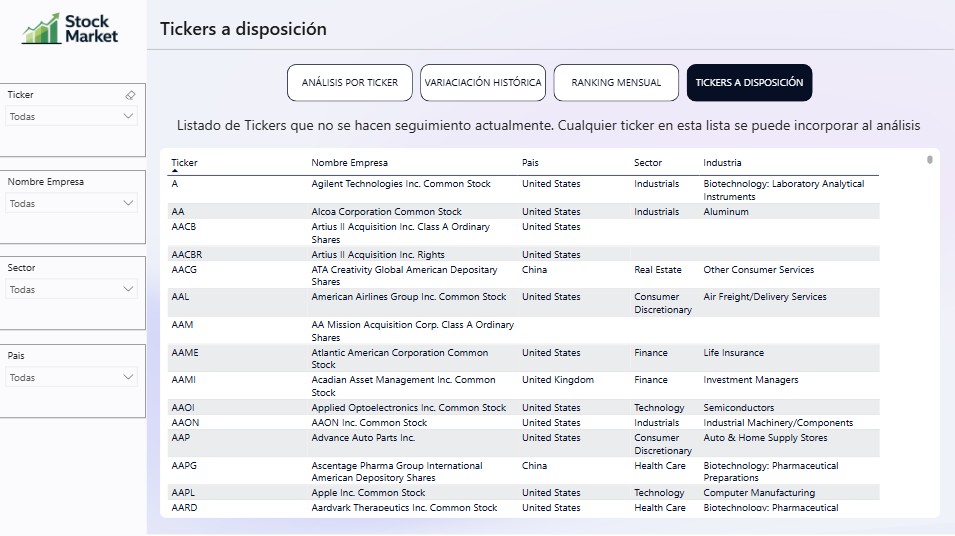Select the AAPL ticker cell
This screenshot has height=536, width=955.
point(182,493)
